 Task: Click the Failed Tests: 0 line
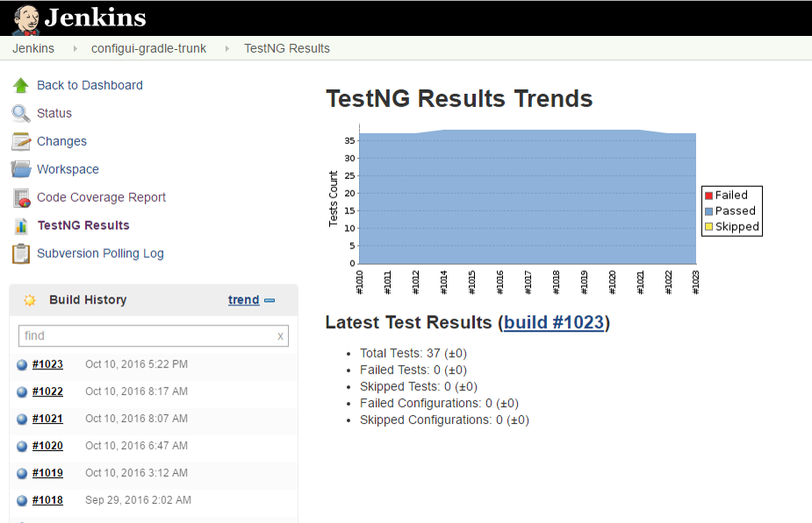point(413,369)
